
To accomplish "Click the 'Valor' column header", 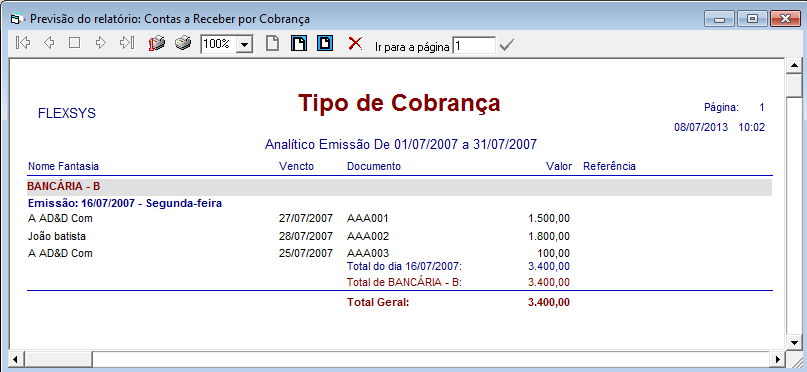I will point(559,166).
